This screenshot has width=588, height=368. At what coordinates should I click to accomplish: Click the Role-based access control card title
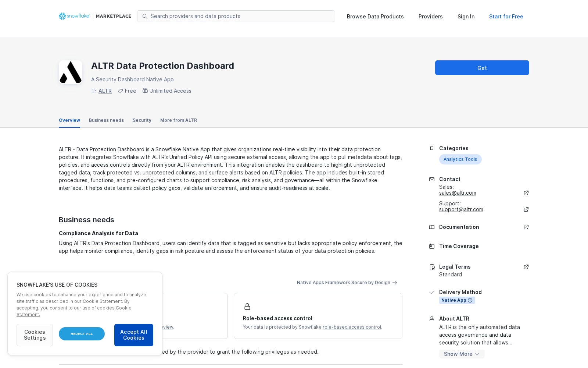tap(277, 318)
